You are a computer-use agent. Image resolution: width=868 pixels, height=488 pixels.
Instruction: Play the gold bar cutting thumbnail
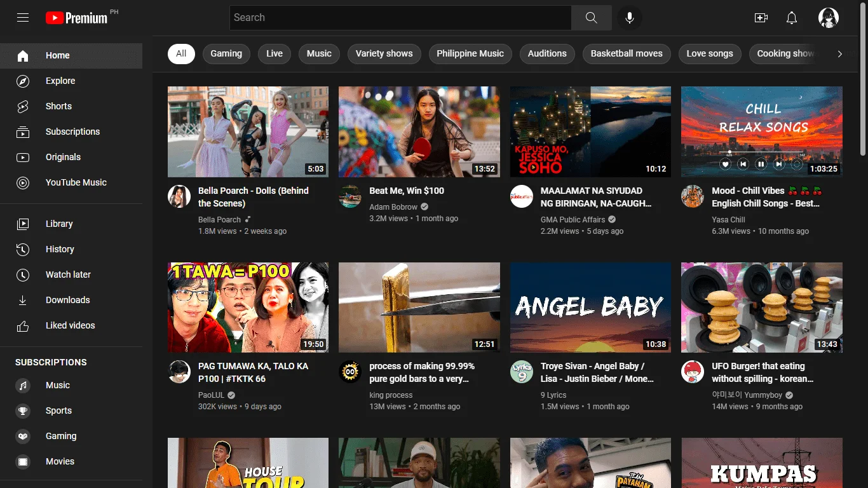[x=419, y=308]
